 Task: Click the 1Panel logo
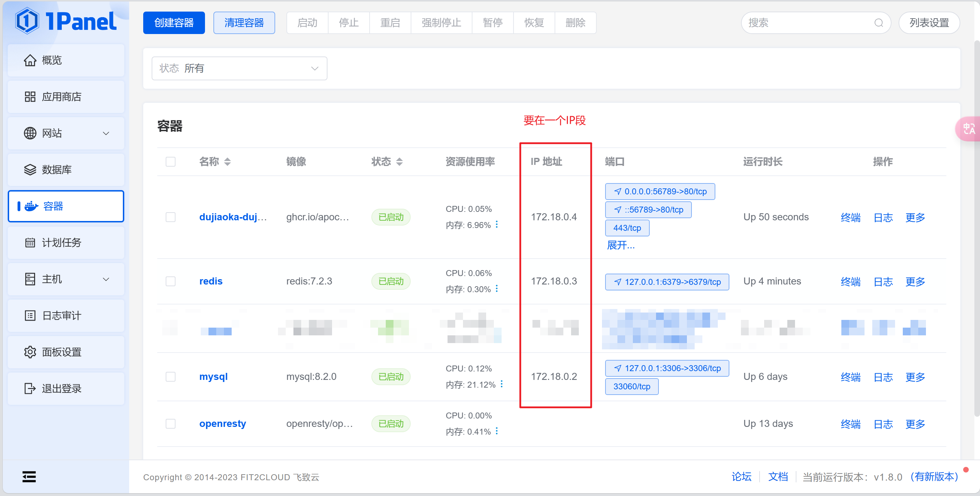pyautogui.click(x=66, y=21)
